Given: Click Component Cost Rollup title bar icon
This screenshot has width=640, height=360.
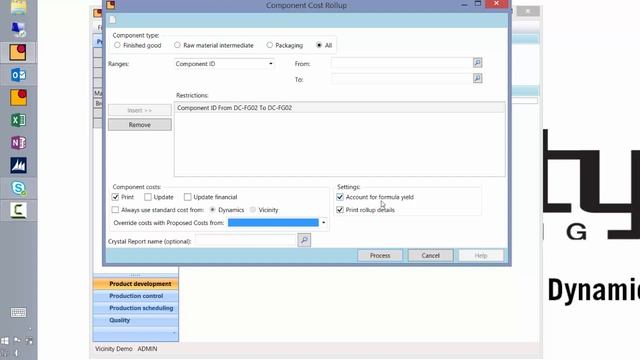Looking at the screenshot, I should 111,5.
